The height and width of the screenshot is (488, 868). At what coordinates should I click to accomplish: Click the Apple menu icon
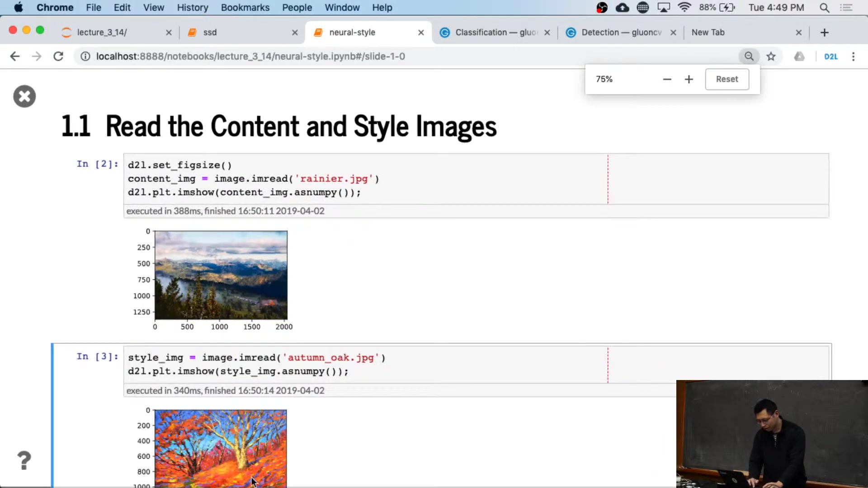pyautogui.click(x=18, y=7)
